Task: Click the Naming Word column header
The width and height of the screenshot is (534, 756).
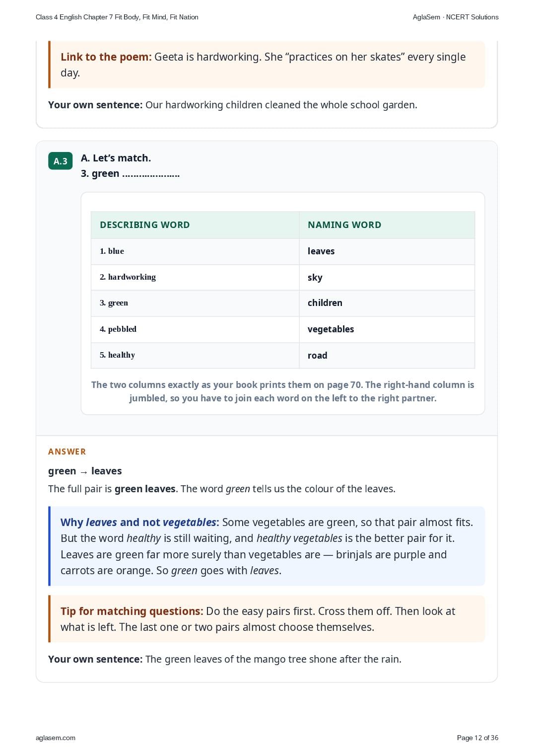Action: tap(387, 225)
